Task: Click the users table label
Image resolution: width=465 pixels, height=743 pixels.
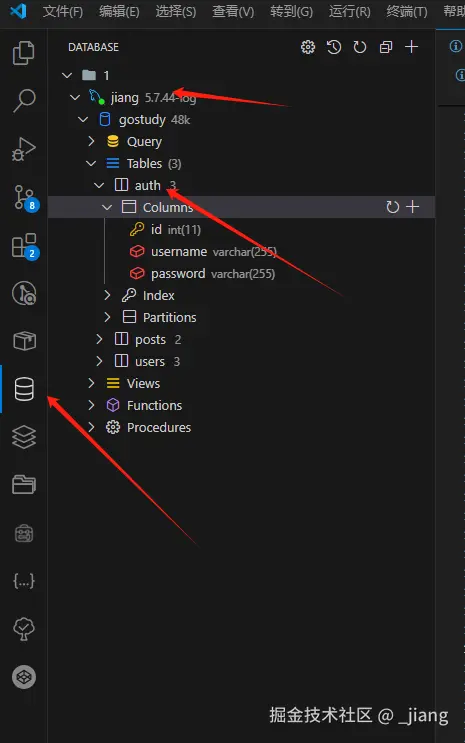Action: tap(150, 362)
